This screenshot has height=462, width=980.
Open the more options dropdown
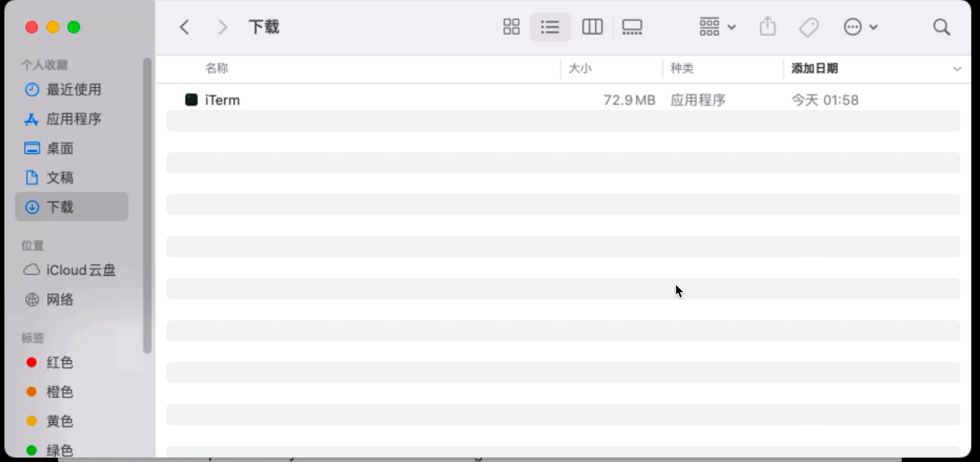coord(861,27)
